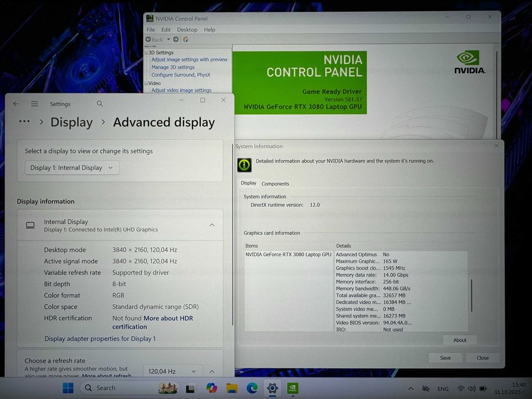Click the System Information info icon
The image size is (532, 399).
coord(244,165)
